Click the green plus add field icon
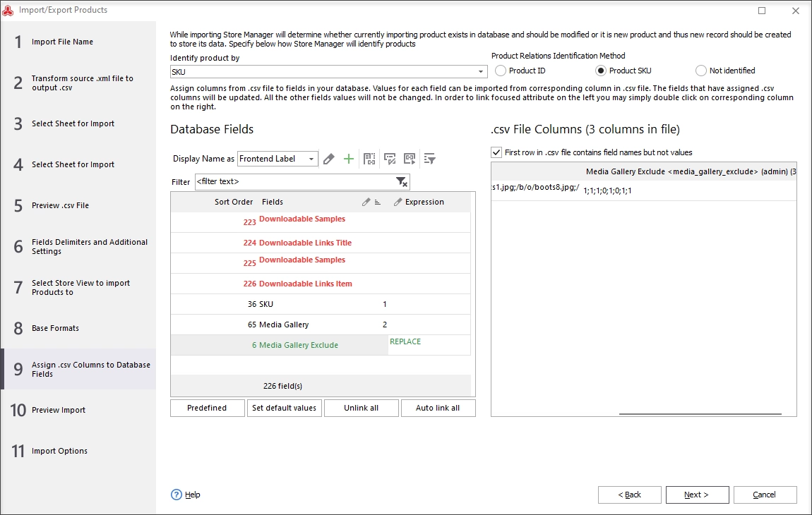The image size is (812, 515). click(349, 159)
